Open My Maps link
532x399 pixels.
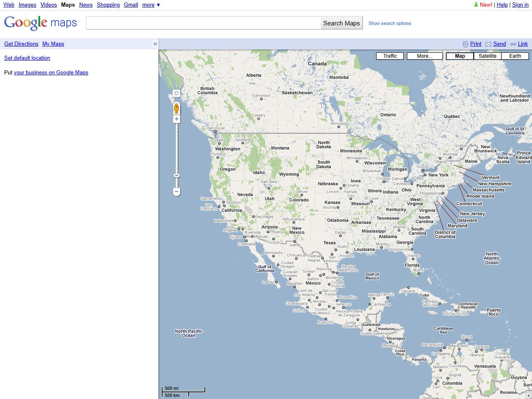point(53,44)
